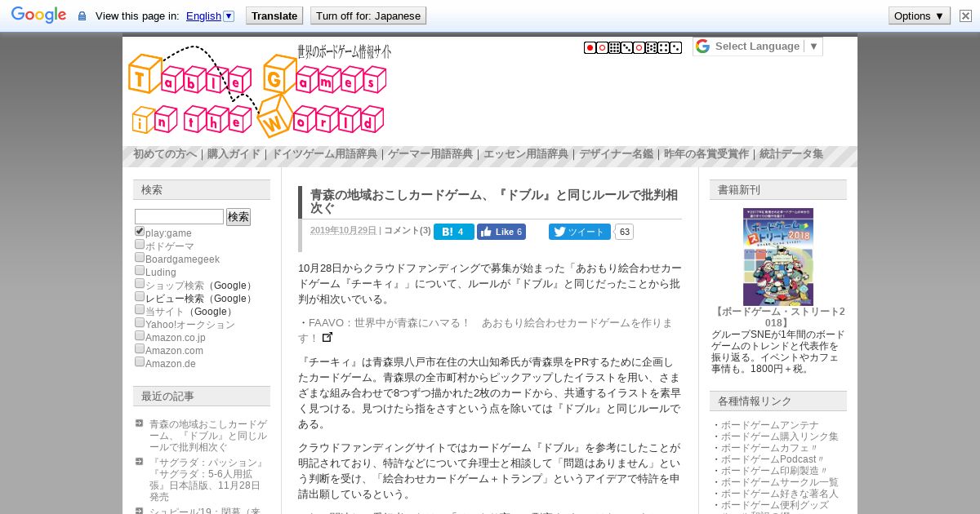The height and width of the screenshot is (514, 980).
Task: Click the ボードゲーム・ストリート2018 book cover
Action: [x=777, y=256]
